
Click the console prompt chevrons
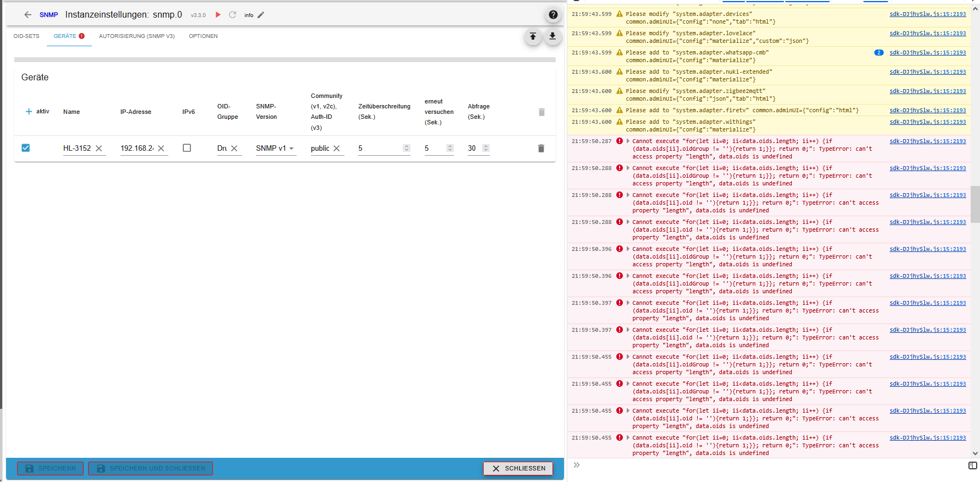tap(577, 465)
